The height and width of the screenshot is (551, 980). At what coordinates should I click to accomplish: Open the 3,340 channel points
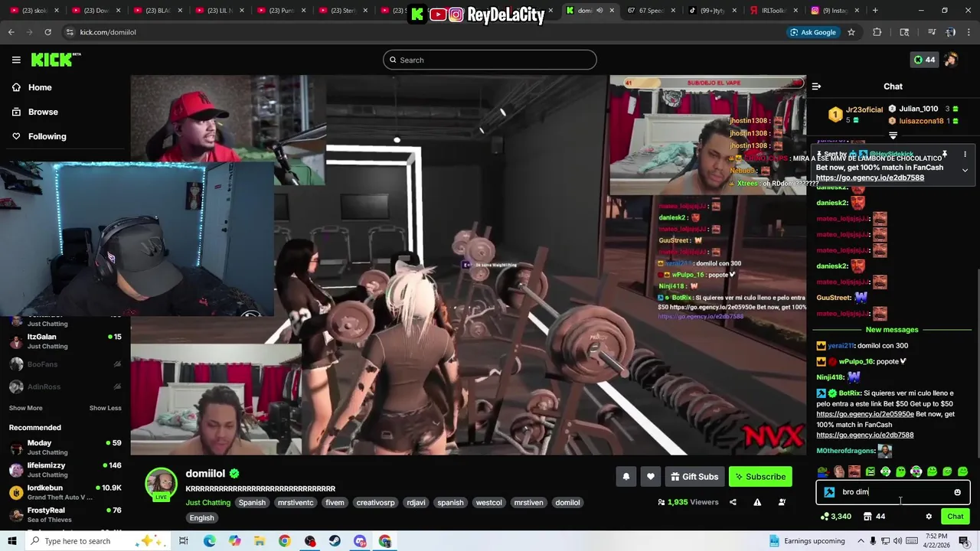click(x=835, y=517)
